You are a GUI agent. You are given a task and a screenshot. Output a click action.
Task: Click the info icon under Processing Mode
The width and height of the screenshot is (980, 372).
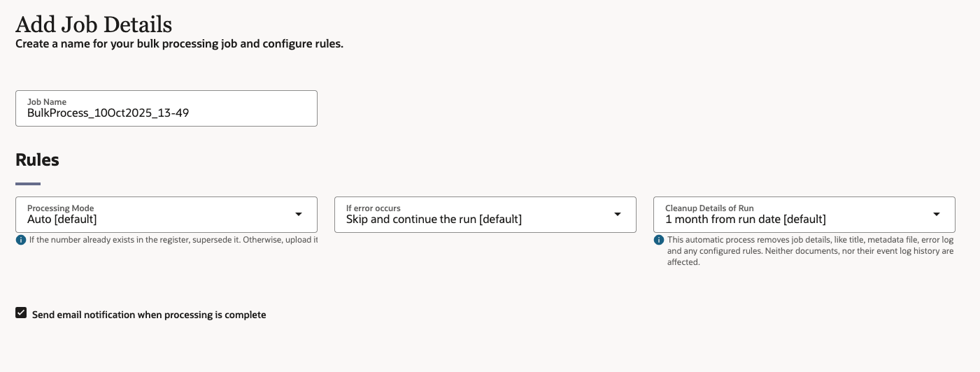coord(21,240)
